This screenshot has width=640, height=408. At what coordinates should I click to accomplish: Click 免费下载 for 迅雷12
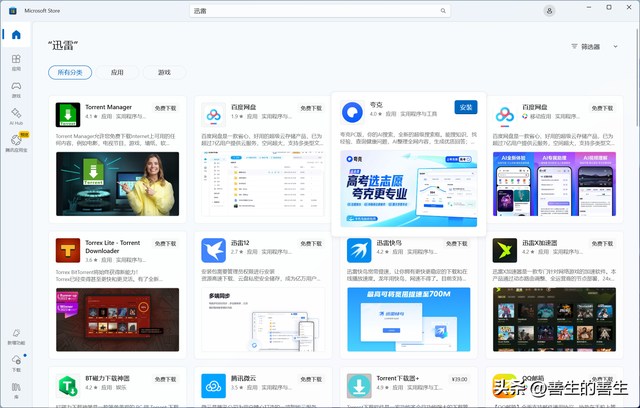(311, 244)
